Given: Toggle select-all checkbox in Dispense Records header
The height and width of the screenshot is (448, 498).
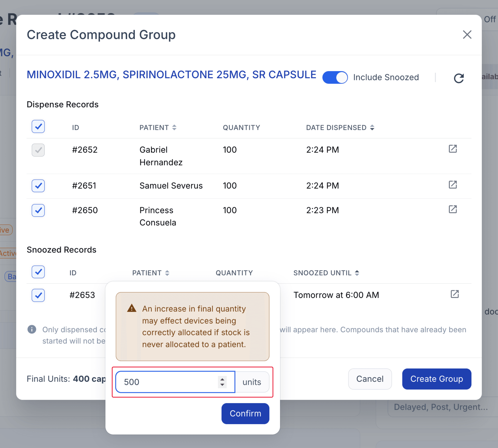Looking at the screenshot, I should [x=38, y=126].
